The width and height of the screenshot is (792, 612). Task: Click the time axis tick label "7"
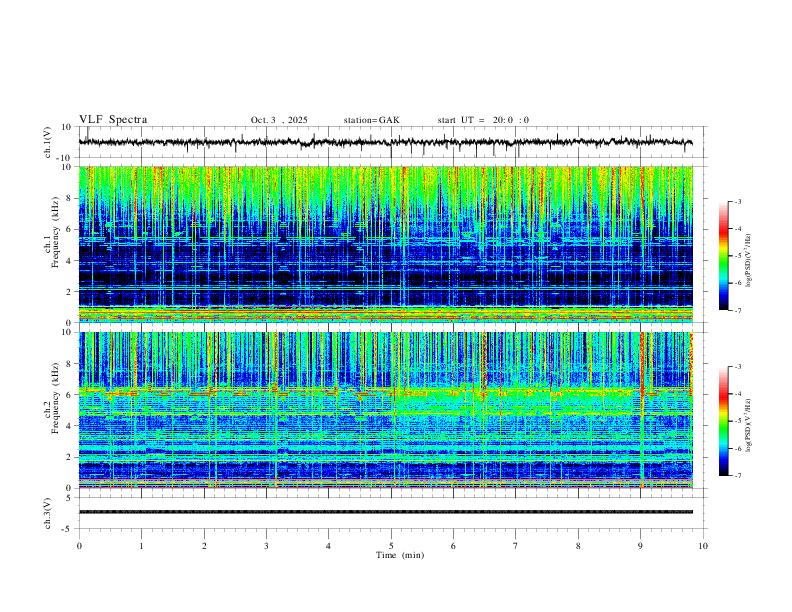coord(516,546)
